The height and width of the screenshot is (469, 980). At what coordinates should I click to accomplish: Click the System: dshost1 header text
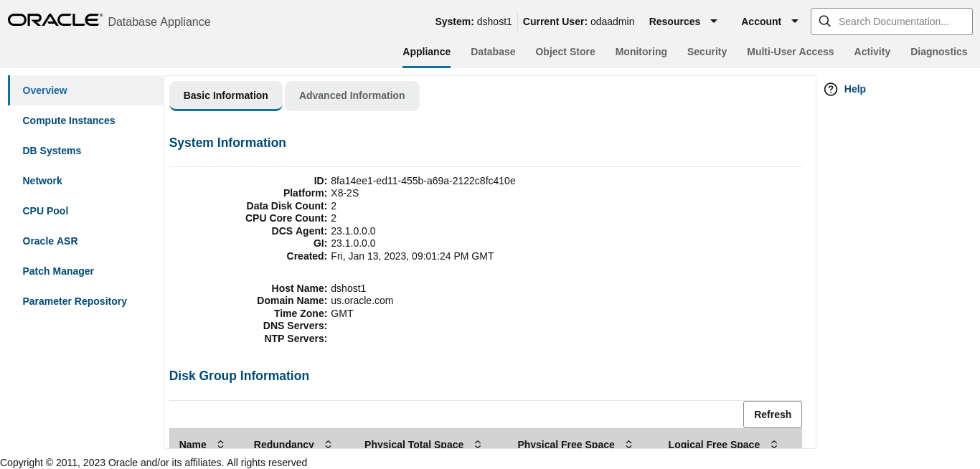click(x=473, y=22)
